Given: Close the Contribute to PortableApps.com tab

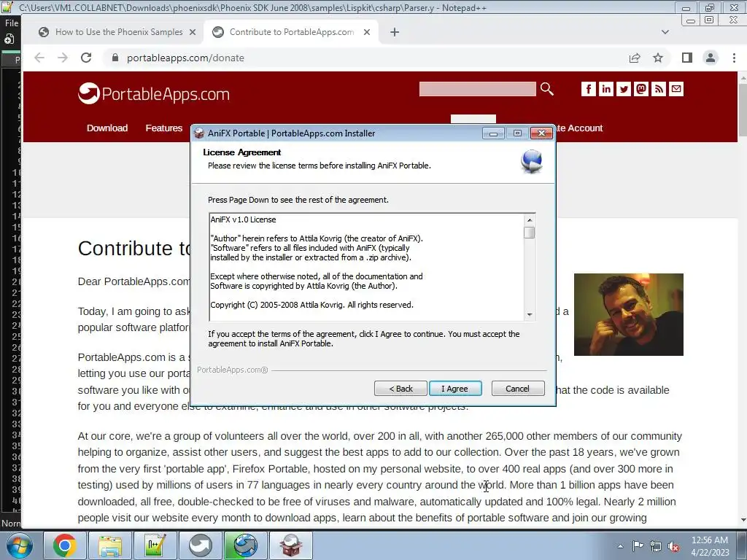Looking at the screenshot, I should [x=367, y=32].
